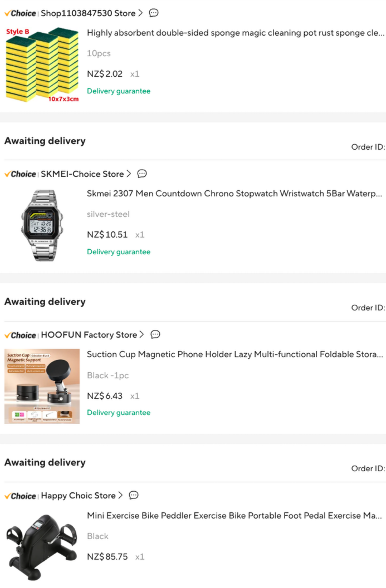Screen dimensions: 386x588
Task: Open chat with Shop1103847530 Store
Action: click(154, 13)
